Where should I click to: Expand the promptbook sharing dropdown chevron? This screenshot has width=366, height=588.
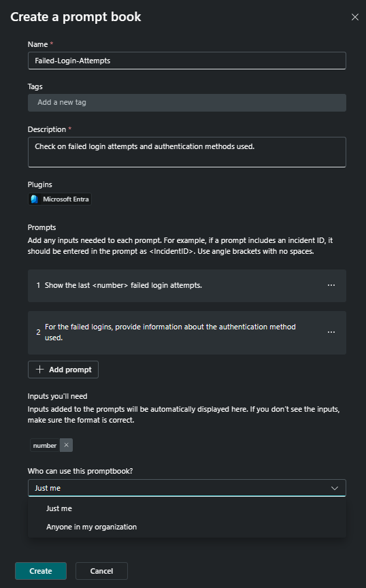(x=335, y=488)
